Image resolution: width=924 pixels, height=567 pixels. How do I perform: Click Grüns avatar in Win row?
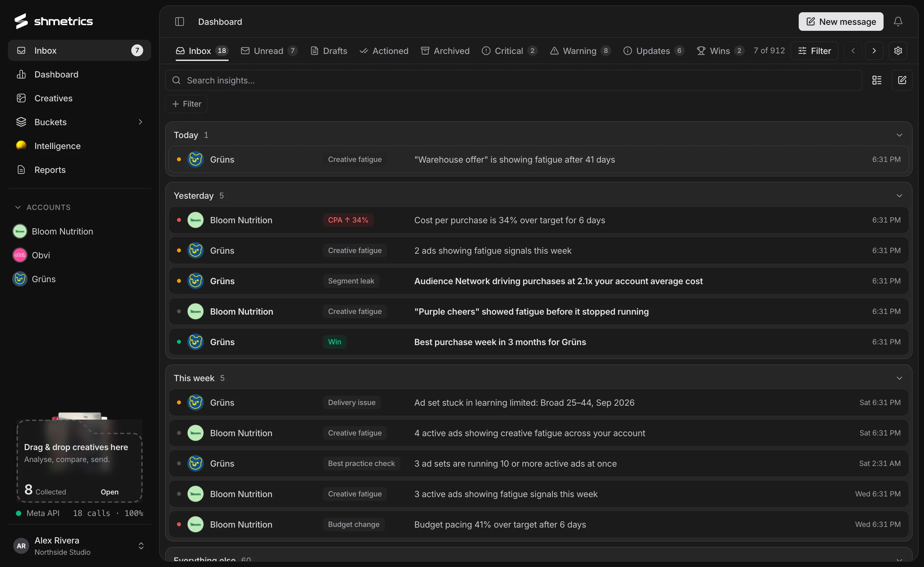196,342
